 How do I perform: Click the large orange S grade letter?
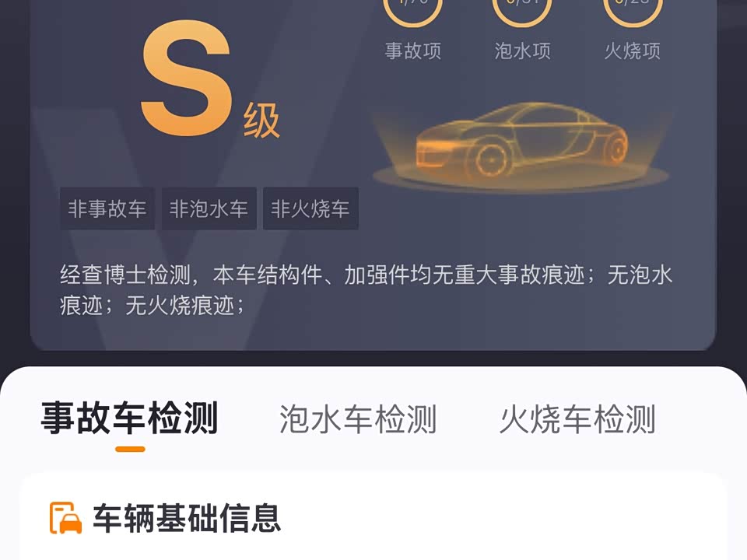pos(187,78)
